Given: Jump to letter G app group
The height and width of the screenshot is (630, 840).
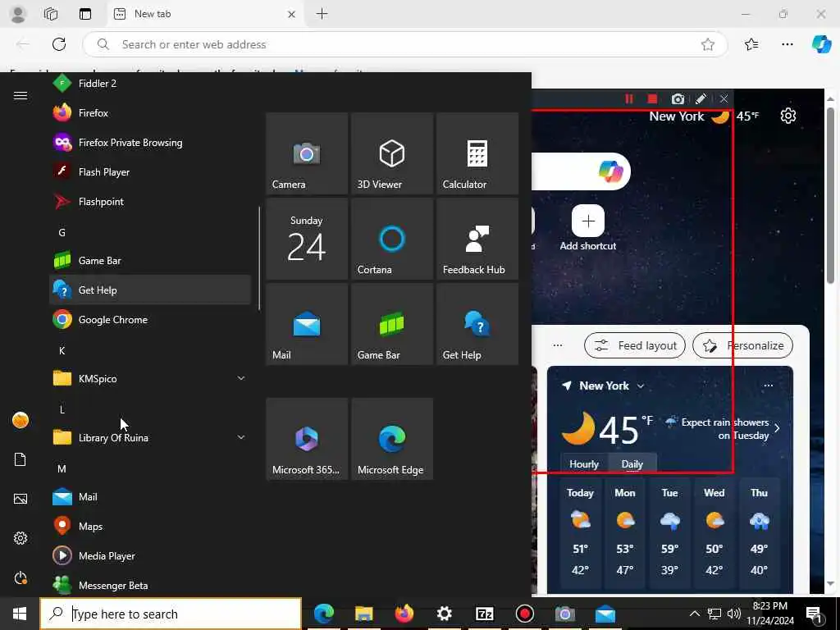Looking at the screenshot, I should tap(62, 232).
